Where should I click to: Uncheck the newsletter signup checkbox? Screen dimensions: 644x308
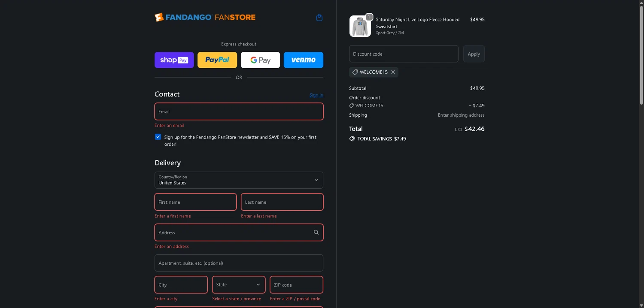coord(158,137)
